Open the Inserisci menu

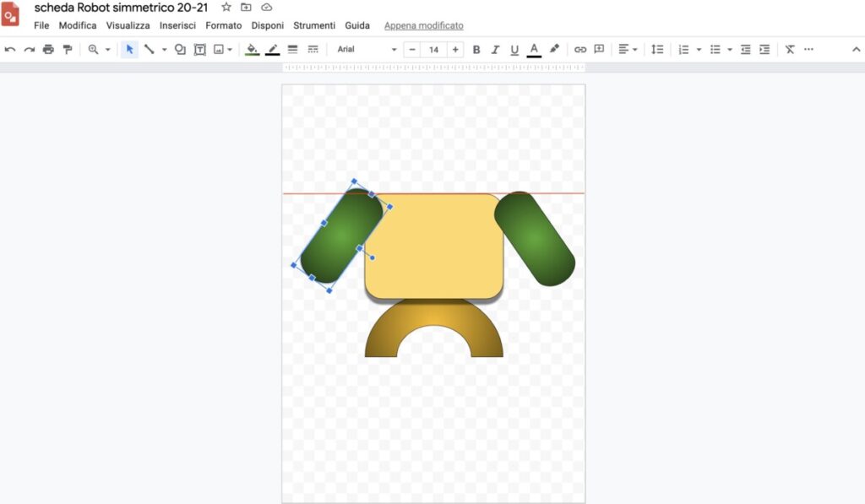tap(177, 25)
